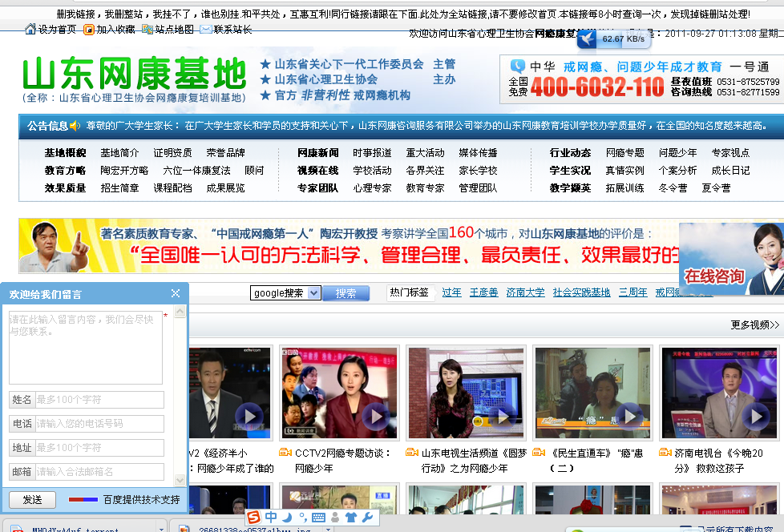The width and height of the screenshot is (784, 532).
Task: Click camera icon beside CCTV2网瘾专题访谈
Action: pyautogui.click(x=285, y=453)
